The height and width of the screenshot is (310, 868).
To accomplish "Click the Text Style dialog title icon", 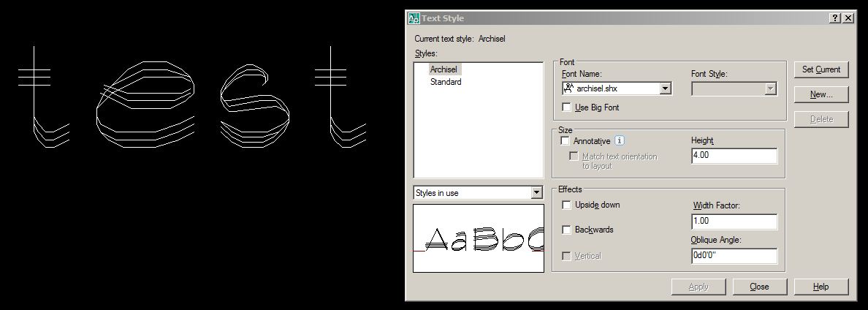I will [414, 18].
